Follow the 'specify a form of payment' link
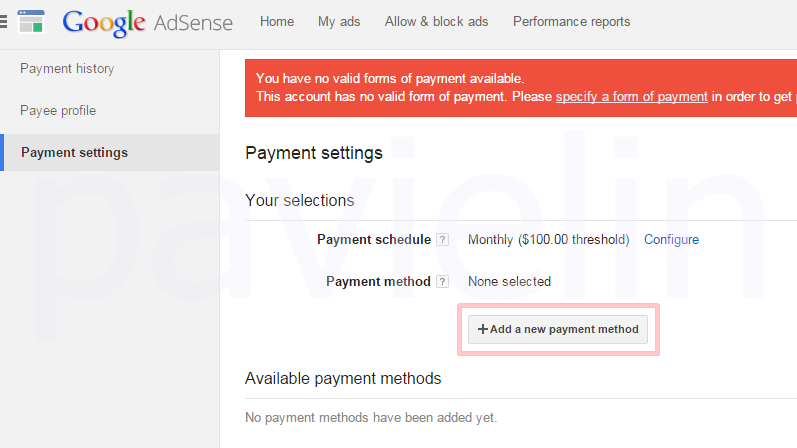This screenshot has width=797, height=448. [x=631, y=97]
